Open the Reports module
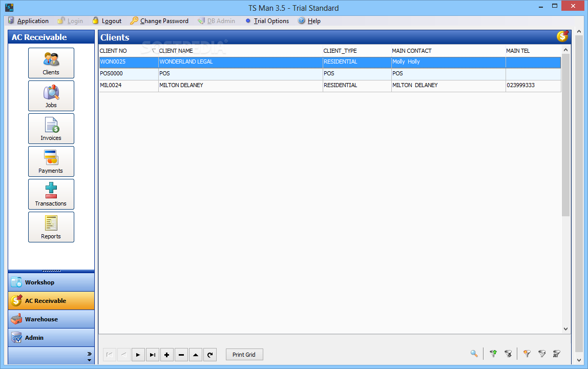588x369 pixels. [x=51, y=227]
